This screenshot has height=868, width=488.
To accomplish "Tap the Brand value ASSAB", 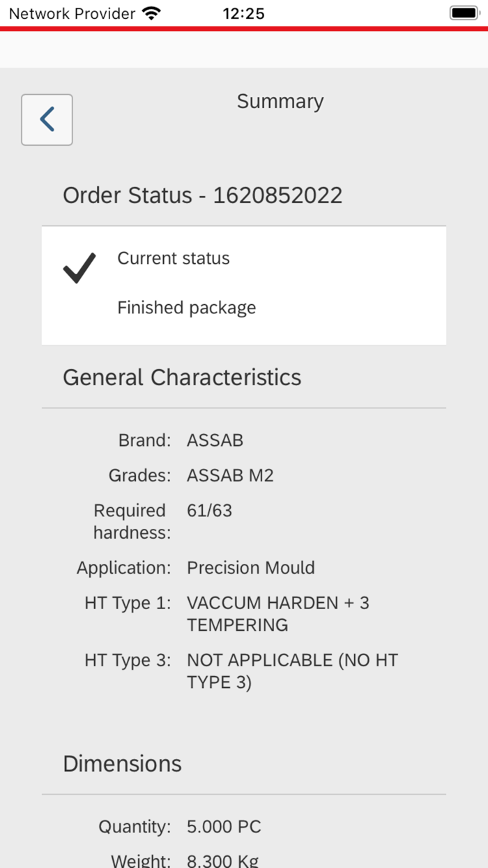I will [213, 440].
